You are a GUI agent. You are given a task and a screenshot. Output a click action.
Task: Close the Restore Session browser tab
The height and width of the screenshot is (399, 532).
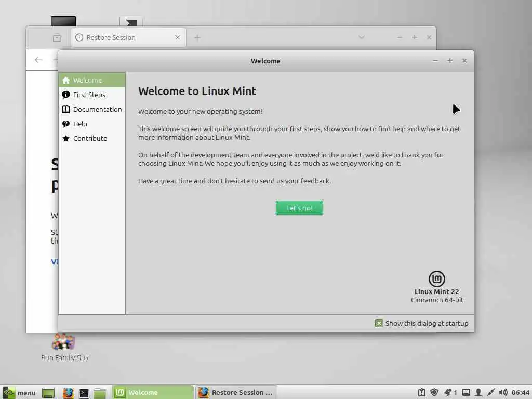[178, 37]
